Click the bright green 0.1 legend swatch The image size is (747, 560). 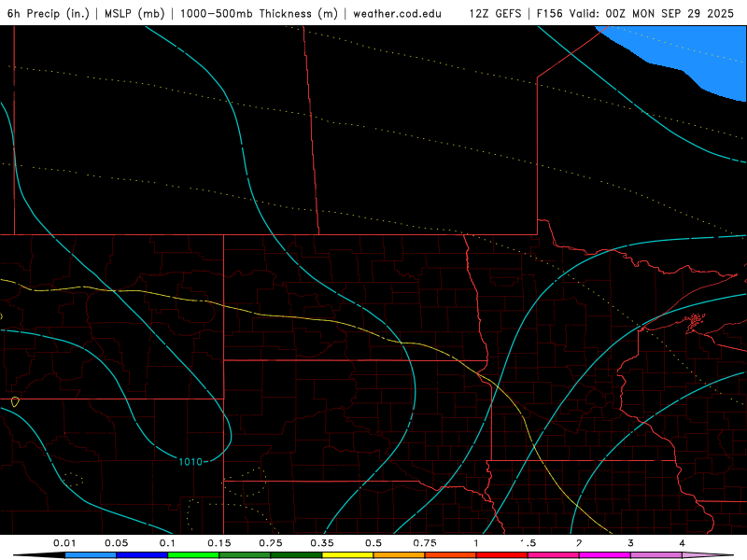[x=193, y=555]
